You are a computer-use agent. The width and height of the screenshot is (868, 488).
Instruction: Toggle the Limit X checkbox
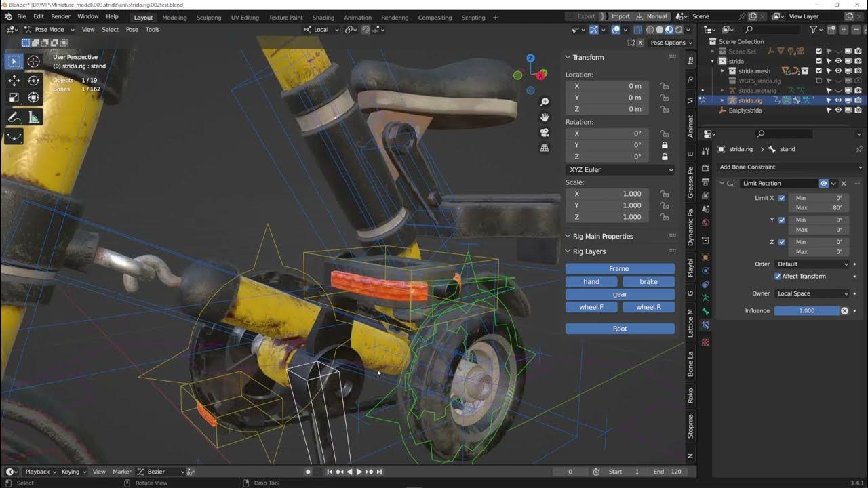pyautogui.click(x=782, y=198)
